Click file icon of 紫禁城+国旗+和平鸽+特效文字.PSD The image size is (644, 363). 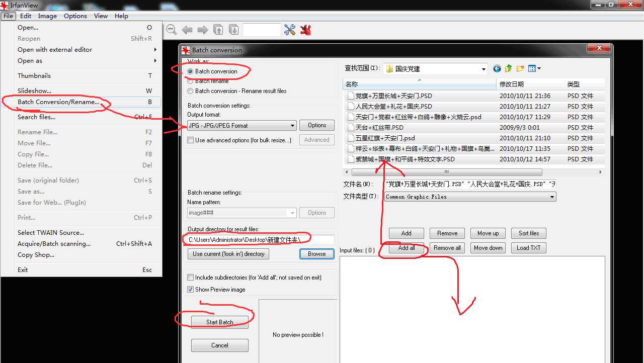351,159
